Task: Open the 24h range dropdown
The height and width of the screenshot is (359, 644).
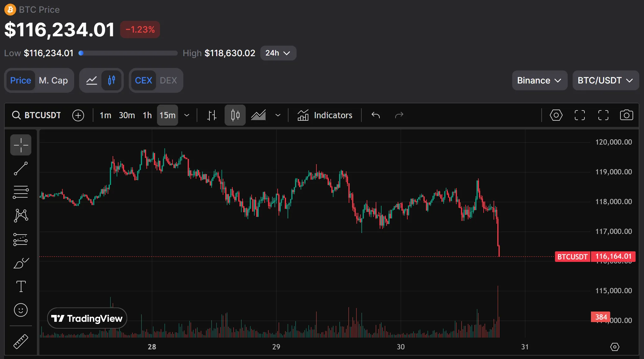Action: (278, 53)
